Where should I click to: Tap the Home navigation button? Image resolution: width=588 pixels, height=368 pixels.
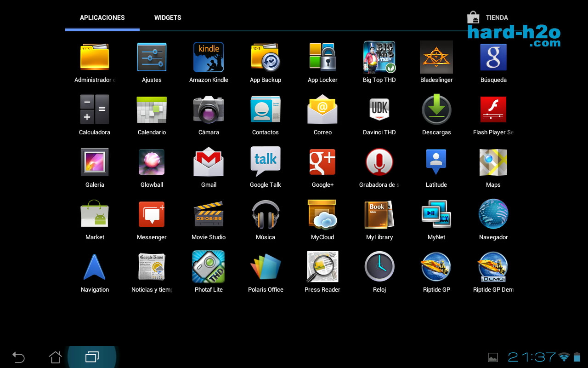pyautogui.click(x=55, y=357)
